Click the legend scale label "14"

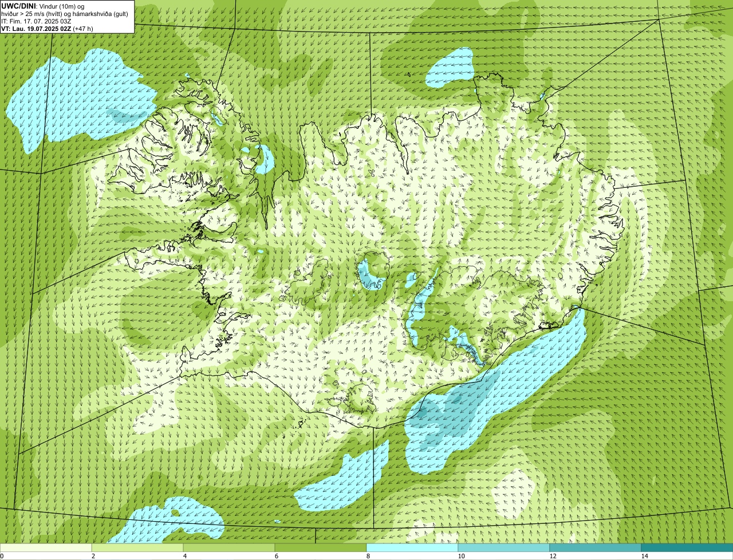pos(644,556)
